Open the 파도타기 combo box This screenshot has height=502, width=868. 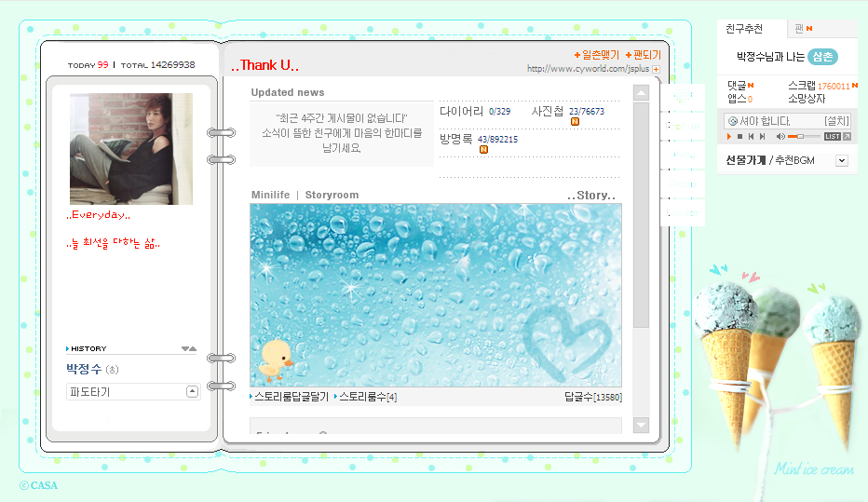click(x=133, y=392)
